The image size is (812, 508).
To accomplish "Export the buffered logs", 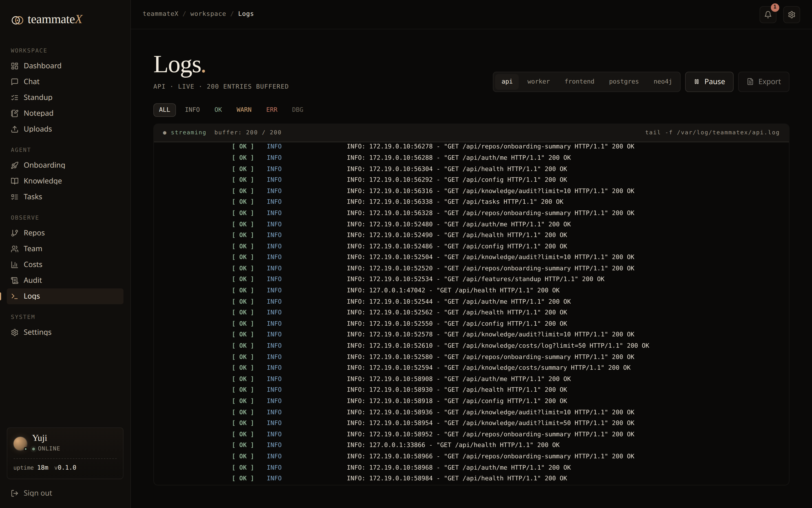I will 763,82.
